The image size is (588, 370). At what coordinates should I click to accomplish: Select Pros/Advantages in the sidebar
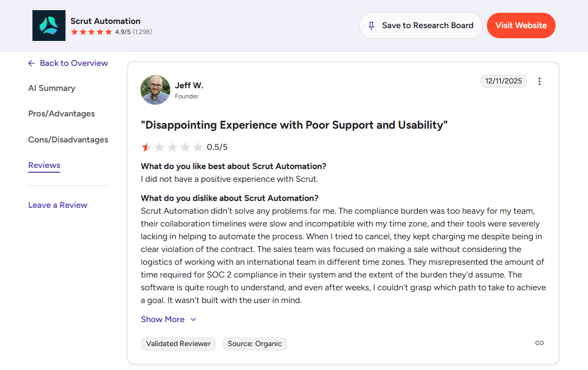[62, 114]
